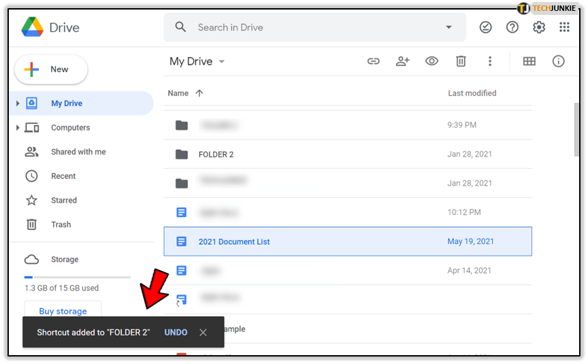Click the Buy storage button
The width and height of the screenshot is (588, 364).
[x=63, y=311]
